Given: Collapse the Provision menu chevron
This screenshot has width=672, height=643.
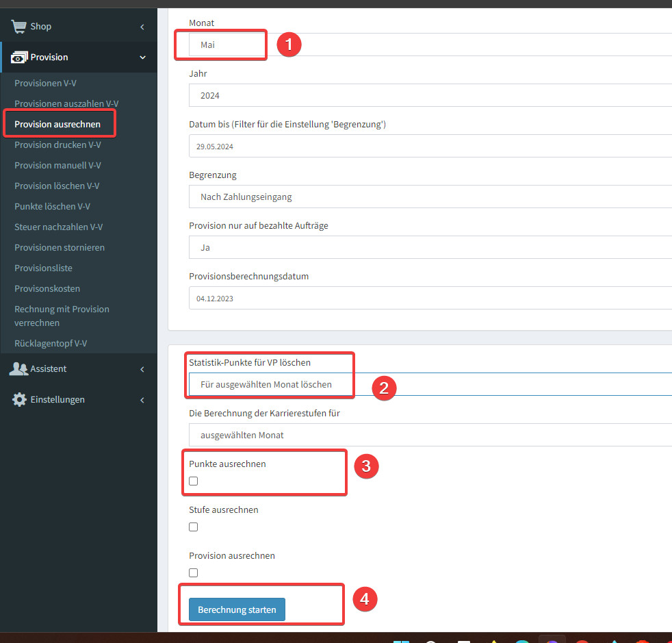Looking at the screenshot, I should click(x=142, y=58).
